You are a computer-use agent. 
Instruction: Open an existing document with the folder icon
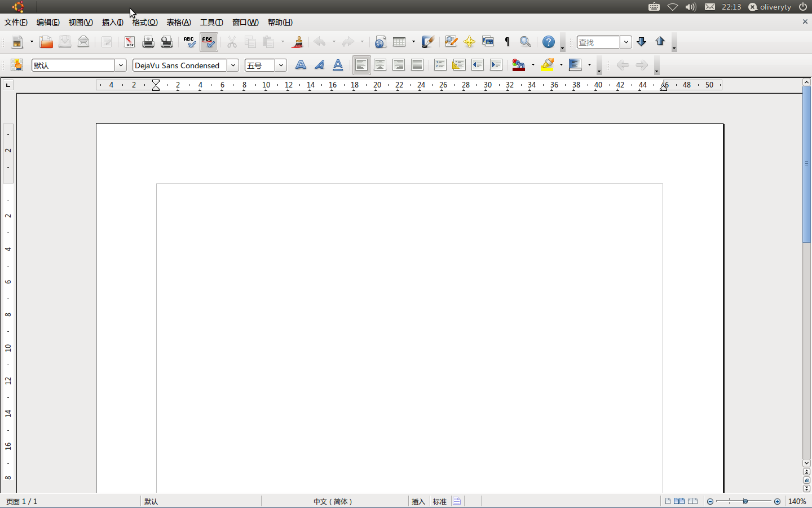(46, 42)
